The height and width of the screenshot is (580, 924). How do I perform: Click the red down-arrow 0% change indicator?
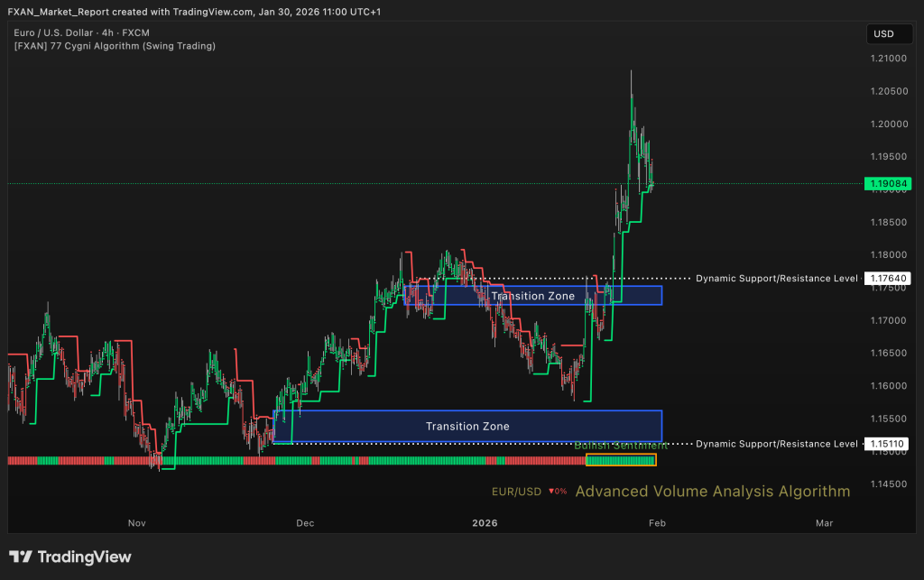pyautogui.click(x=557, y=492)
